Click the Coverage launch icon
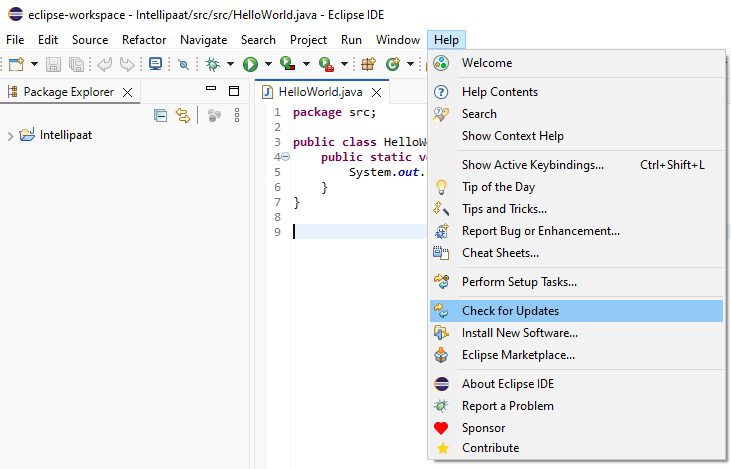Viewport: 731px width, 469px height. click(x=288, y=63)
